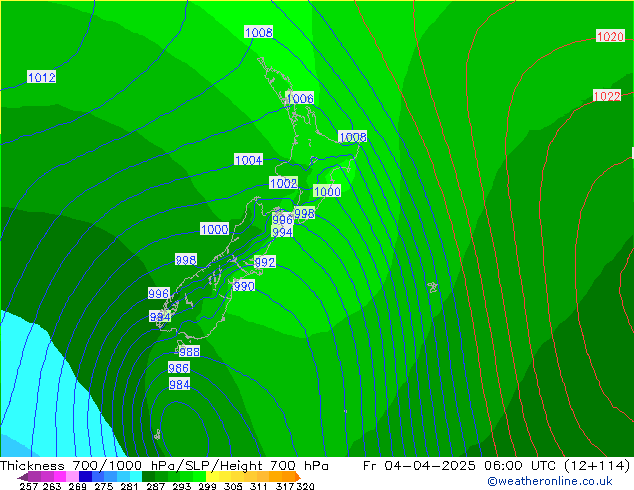Image resolution: width=634 pixels, height=490 pixels.
Task: Click the 1022 red isobar label
Action: pos(607,96)
